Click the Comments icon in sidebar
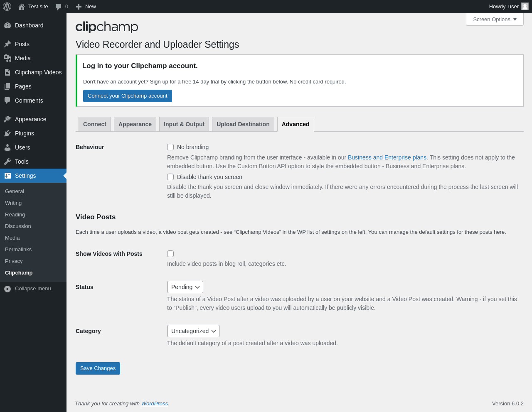Screen dimensions: 532x412 pyautogui.click(x=7, y=101)
